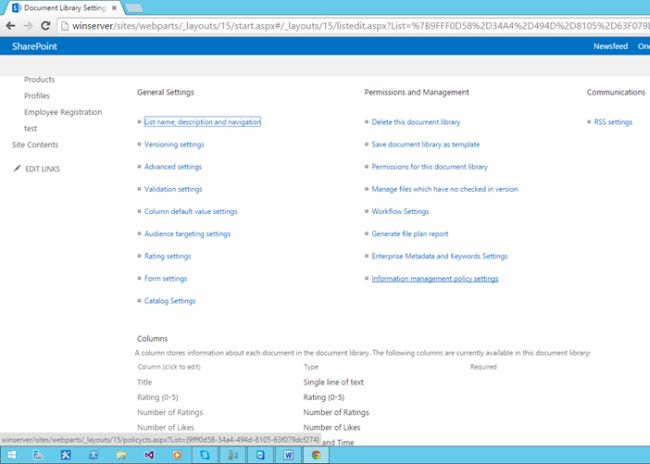Edit the Number of Likes column
The height and width of the screenshot is (464, 650).
point(165,427)
